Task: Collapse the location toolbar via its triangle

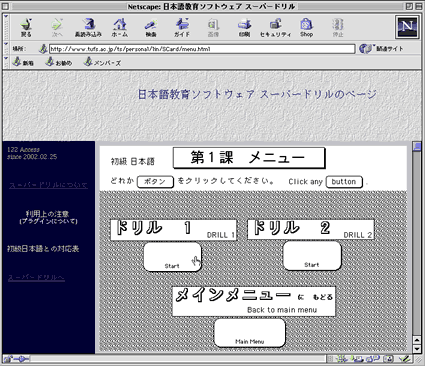Action: click(6, 44)
